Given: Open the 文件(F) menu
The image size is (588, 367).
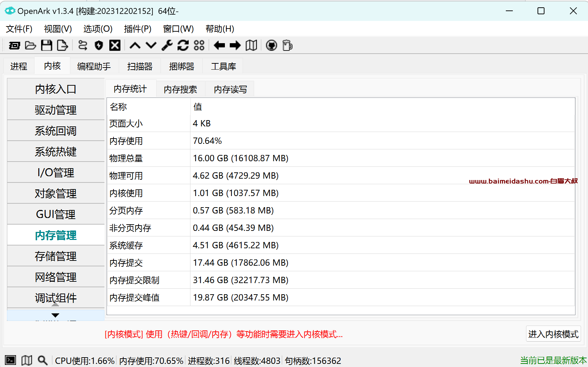Looking at the screenshot, I should pyautogui.click(x=19, y=29).
